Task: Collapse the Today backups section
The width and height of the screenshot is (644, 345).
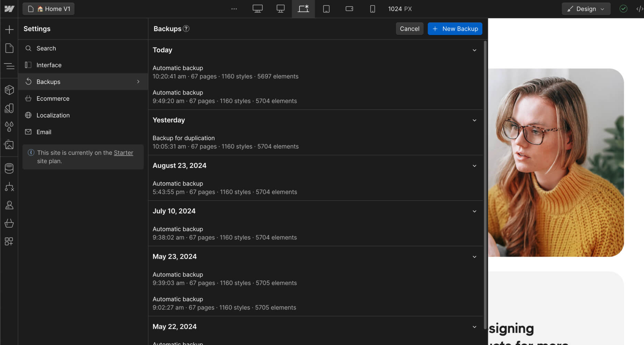Action: [x=474, y=50]
